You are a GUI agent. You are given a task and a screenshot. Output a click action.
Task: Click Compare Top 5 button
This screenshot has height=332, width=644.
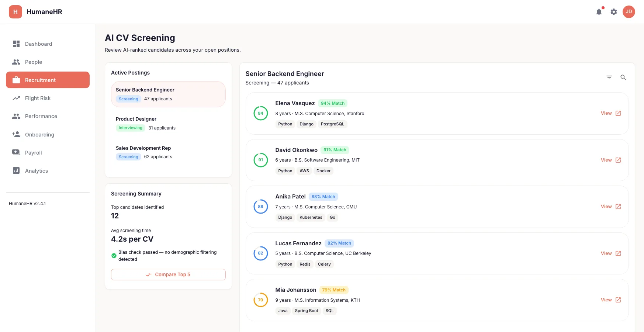click(x=168, y=275)
